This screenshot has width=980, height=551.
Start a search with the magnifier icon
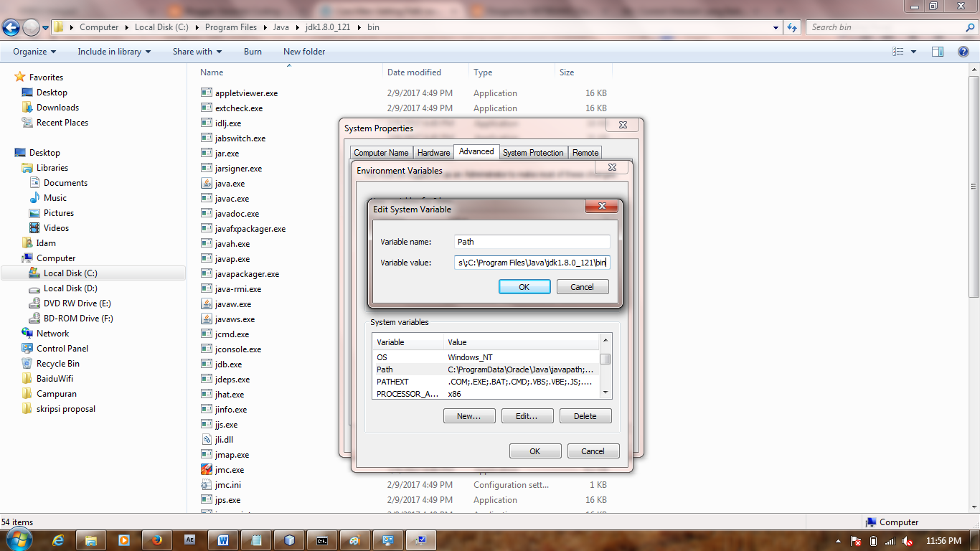(x=971, y=27)
